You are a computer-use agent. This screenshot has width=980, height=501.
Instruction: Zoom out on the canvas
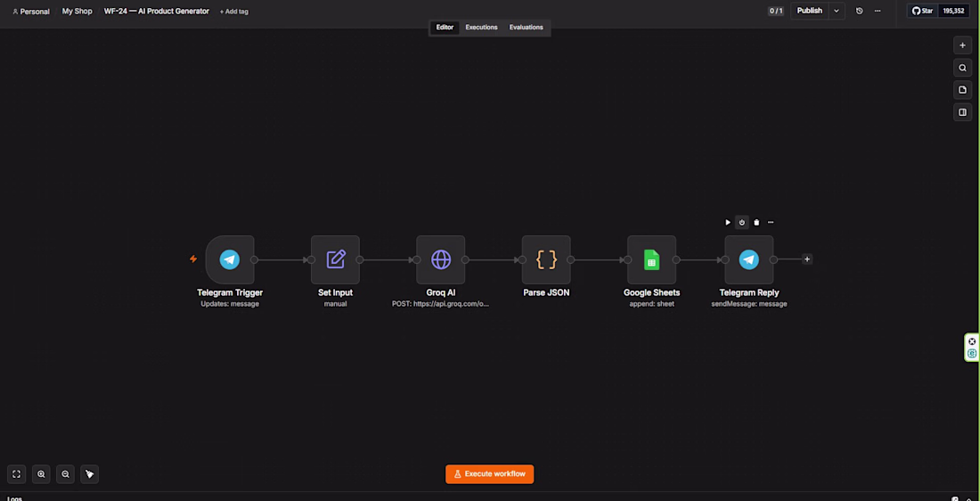pos(65,474)
